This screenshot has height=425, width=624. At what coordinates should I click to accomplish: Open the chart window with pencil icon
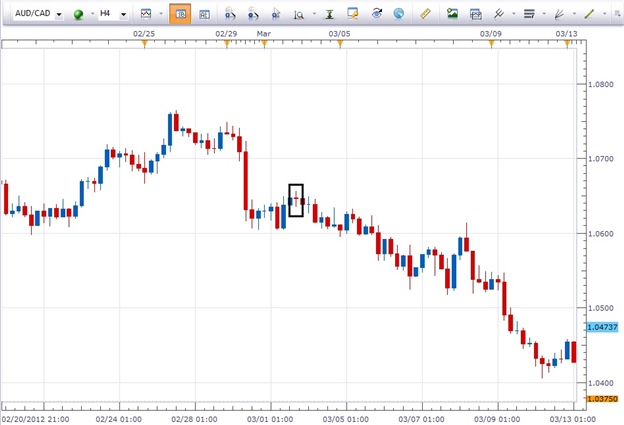(353, 14)
